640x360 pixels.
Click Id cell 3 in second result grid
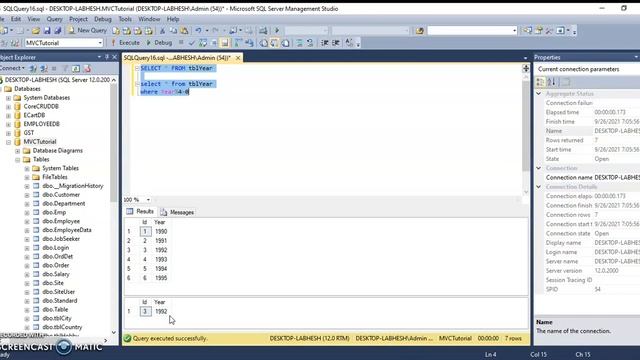(145, 311)
